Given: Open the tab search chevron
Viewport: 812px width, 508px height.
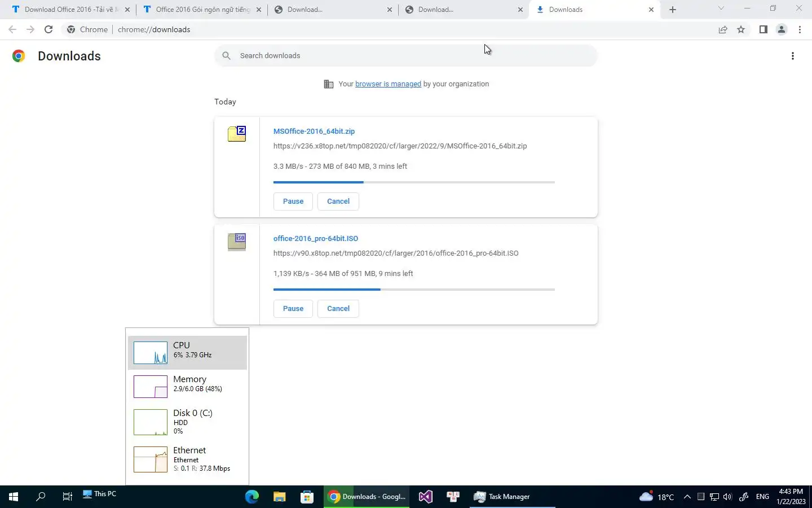Looking at the screenshot, I should tap(721, 8).
